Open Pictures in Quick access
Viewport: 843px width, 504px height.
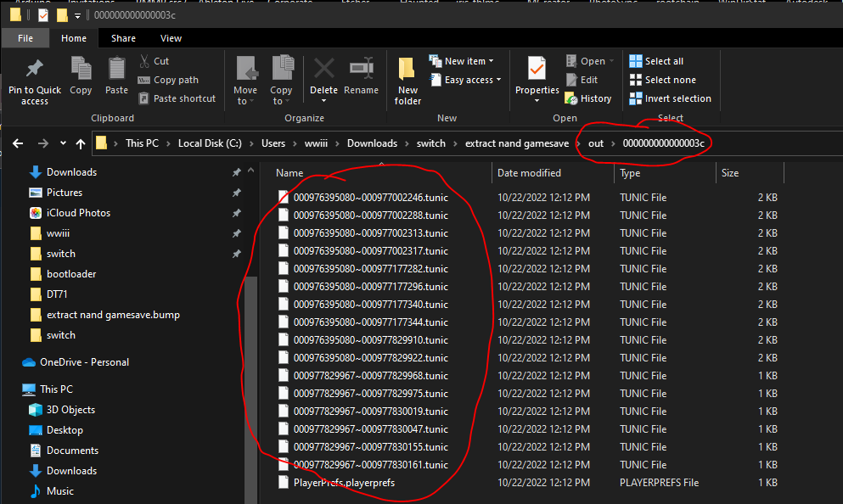65,193
